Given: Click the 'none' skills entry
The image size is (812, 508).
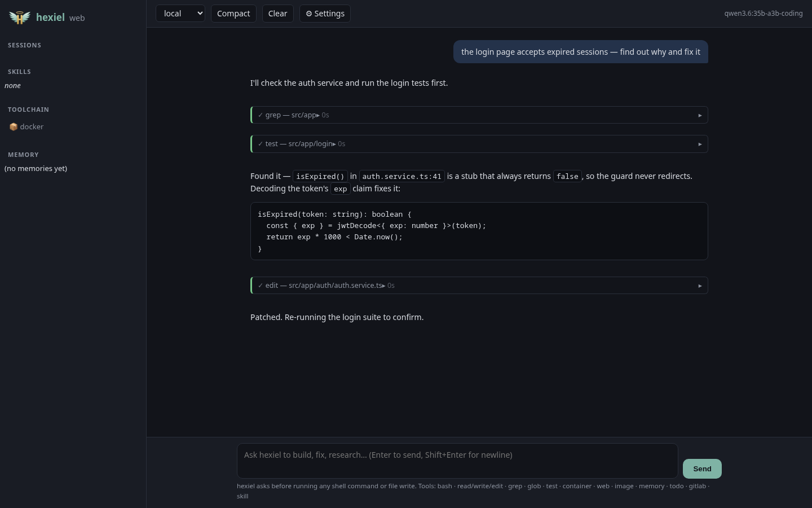Looking at the screenshot, I should pyautogui.click(x=12, y=86).
